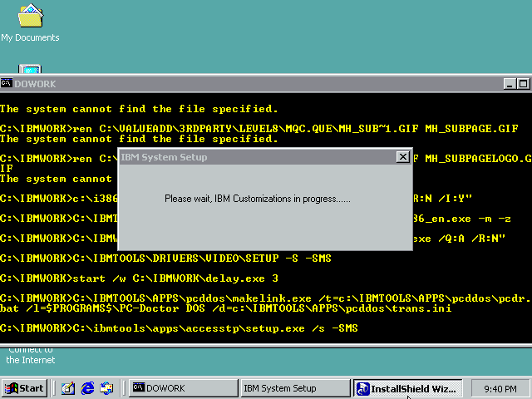The height and width of the screenshot is (399, 532).
Task: Click the IBM System Setup dialog title bar
Action: pyautogui.click(x=249, y=157)
